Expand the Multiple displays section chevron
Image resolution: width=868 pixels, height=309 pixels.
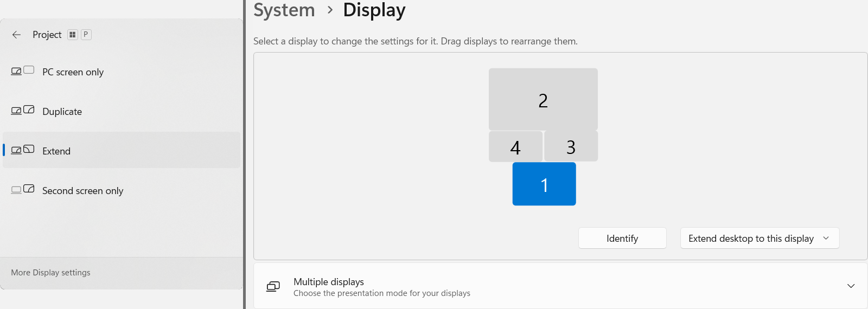coord(851,286)
